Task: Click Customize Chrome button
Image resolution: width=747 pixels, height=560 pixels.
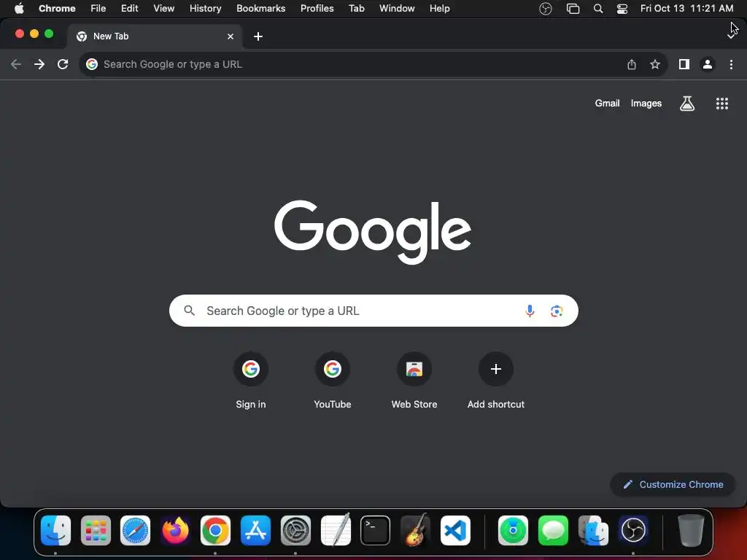Action: pyautogui.click(x=673, y=484)
